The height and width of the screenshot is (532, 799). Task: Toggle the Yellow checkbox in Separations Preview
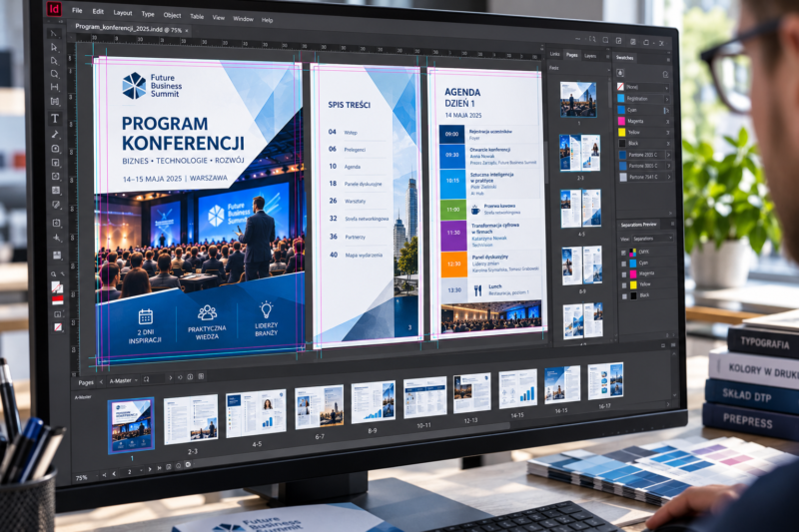(x=623, y=285)
